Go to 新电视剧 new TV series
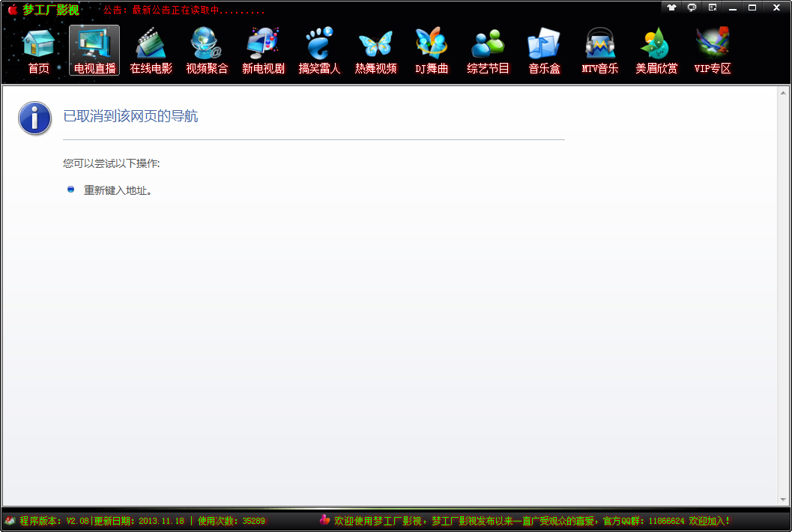This screenshot has width=792, height=532. pos(263,50)
